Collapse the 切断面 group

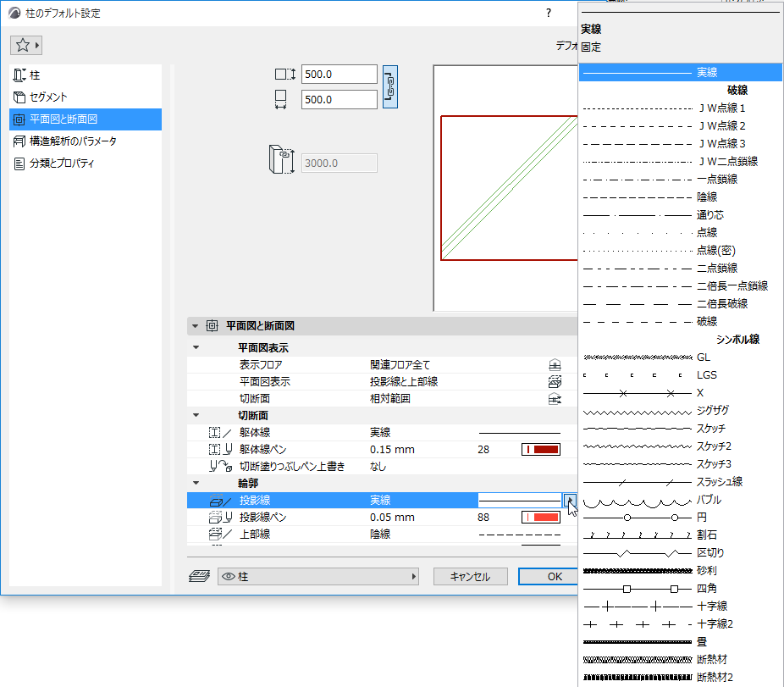point(196,415)
